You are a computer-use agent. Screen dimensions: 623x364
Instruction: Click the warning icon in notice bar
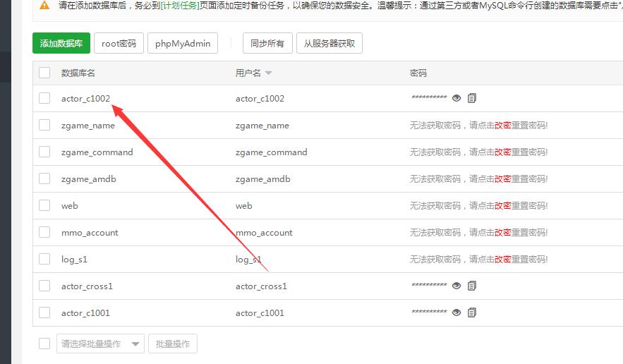45,5
